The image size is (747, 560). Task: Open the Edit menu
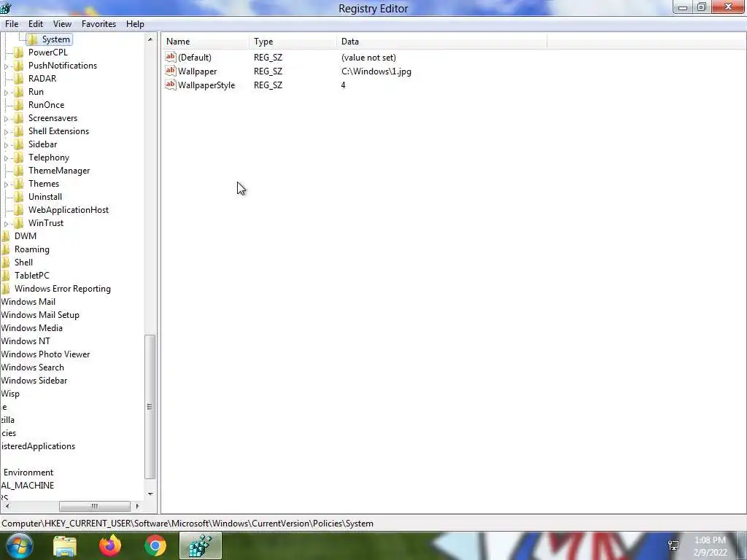coord(35,24)
